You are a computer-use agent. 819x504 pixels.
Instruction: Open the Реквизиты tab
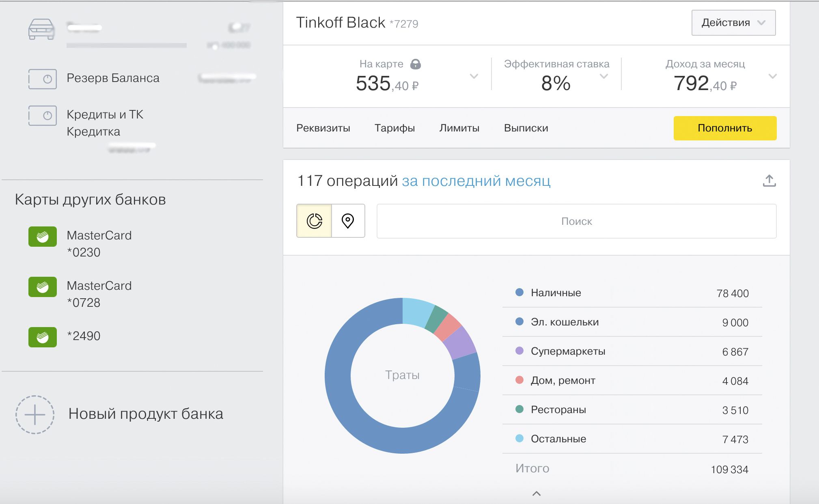pos(323,128)
